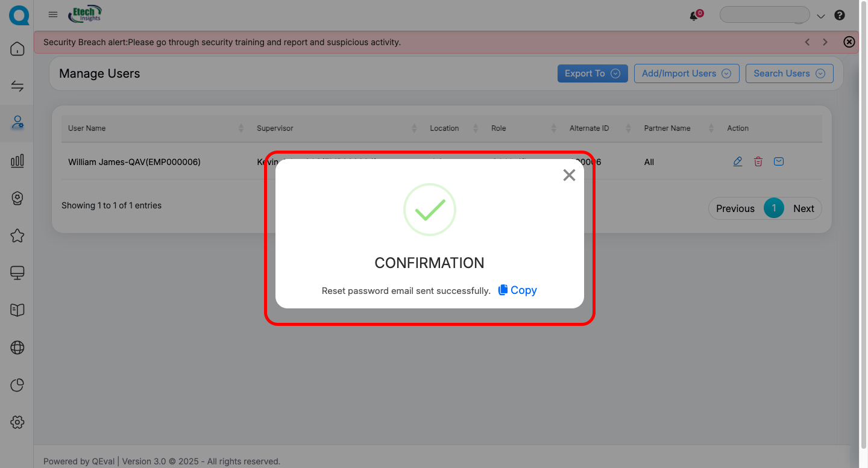Viewport: 868px width, 468px height.
Task: Click the Previous pagination button
Action: pos(735,208)
